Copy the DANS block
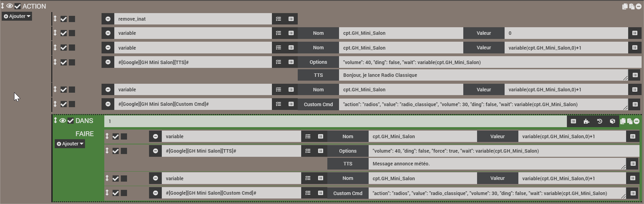The image size is (644, 204). pos(623,121)
